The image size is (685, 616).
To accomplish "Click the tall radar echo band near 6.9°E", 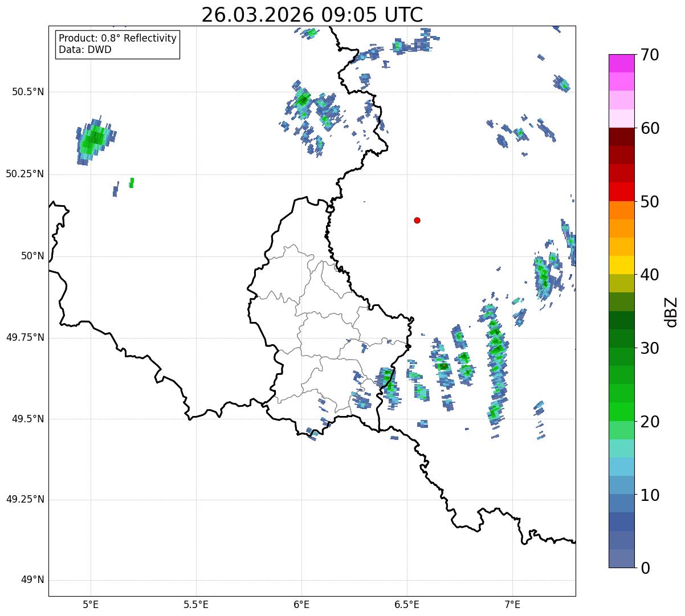I will pyautogui.click(x=496, y=368).
